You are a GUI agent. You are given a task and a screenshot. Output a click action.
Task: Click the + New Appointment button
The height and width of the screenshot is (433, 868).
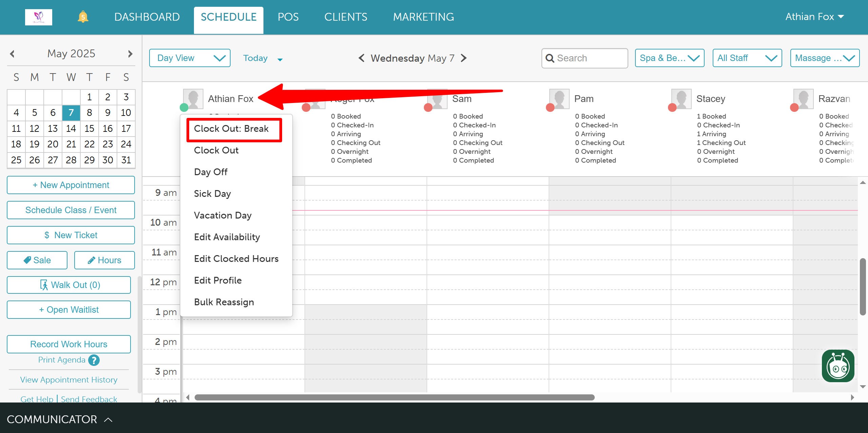pyautogui.click(x=71, y=185)
